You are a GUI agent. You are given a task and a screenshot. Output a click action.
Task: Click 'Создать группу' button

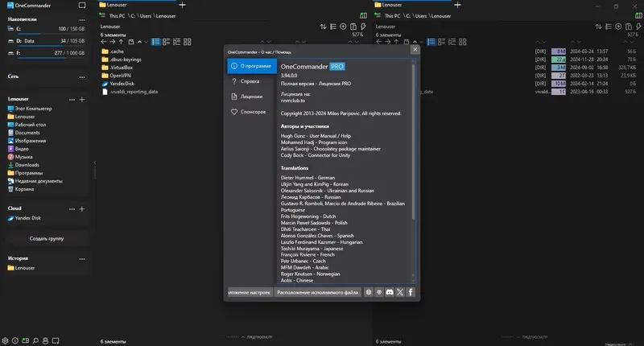pos(47,238)
